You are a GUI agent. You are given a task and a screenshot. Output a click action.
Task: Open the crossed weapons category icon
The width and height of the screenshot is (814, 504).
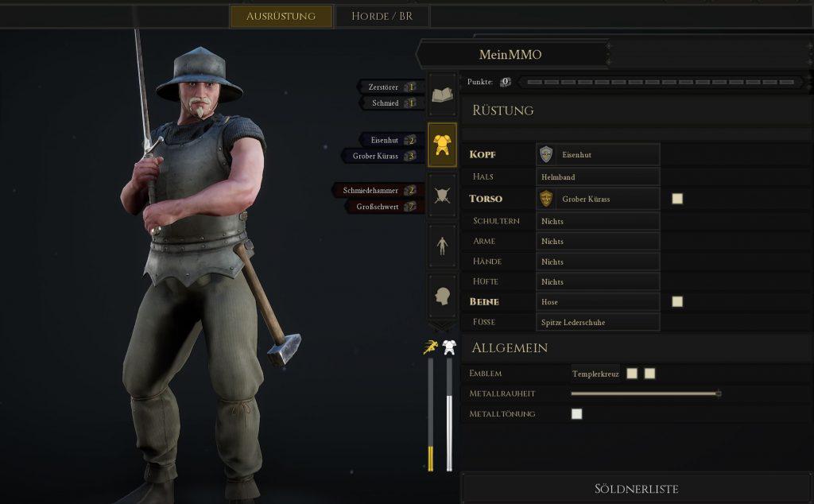pyautogui.click(x=442, y=196)
